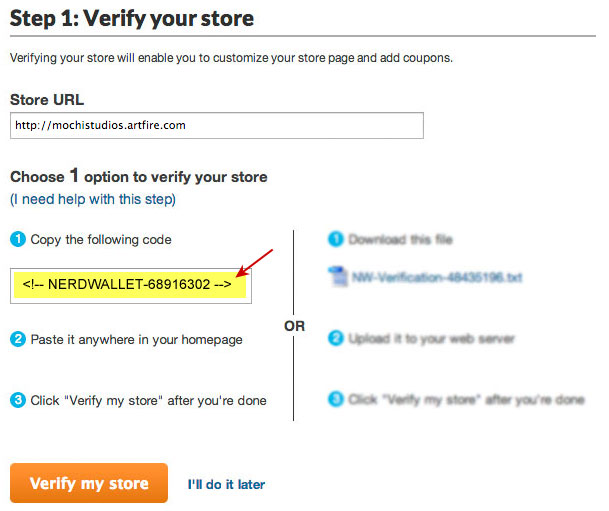Choose the "I'll do it later" link
Image resolution: width=609 pixels, height=511 pixels.
226,484
